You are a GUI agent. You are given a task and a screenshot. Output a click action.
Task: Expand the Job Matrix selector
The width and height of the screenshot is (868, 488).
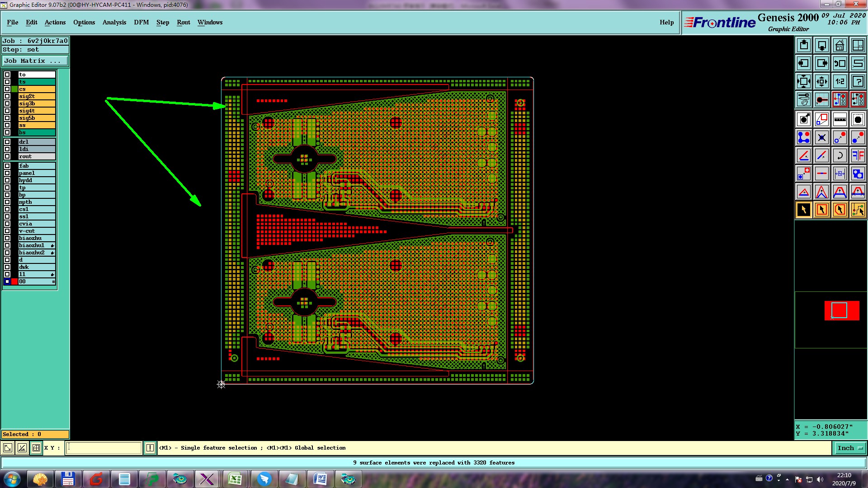point(35,61)
